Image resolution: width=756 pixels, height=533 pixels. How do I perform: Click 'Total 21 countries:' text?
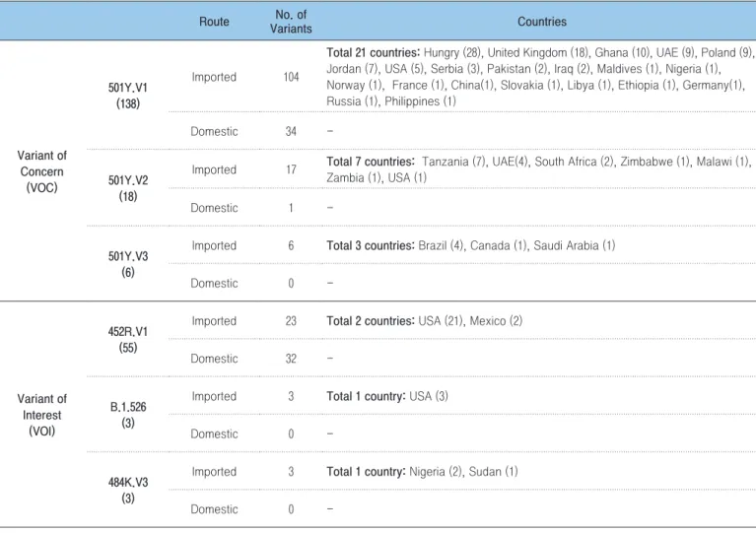point(374,52)
